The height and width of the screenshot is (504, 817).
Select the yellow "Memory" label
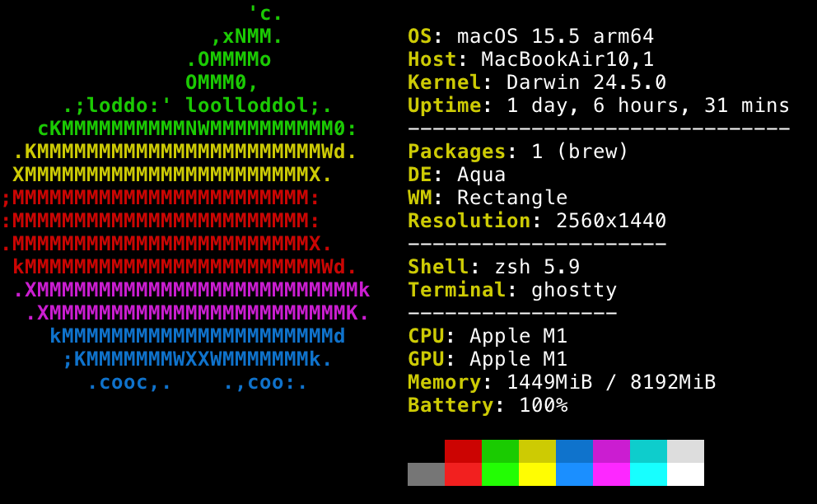(445, 382)
